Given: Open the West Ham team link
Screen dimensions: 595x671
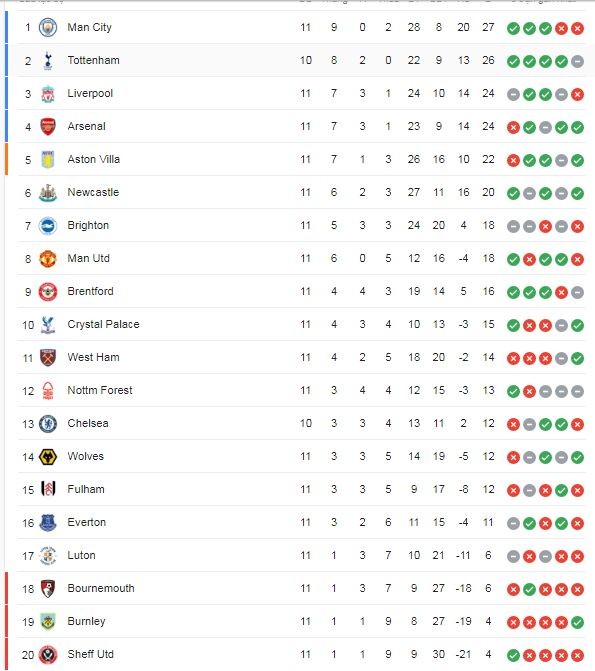Looking at the screenshot, I should [94, 357].
